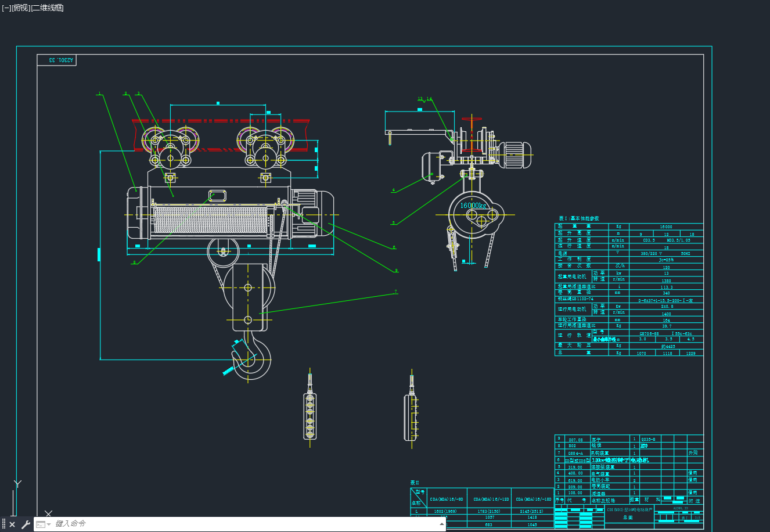Select the 电气装置 part name
770x532 pixels.
click(600, 473)
